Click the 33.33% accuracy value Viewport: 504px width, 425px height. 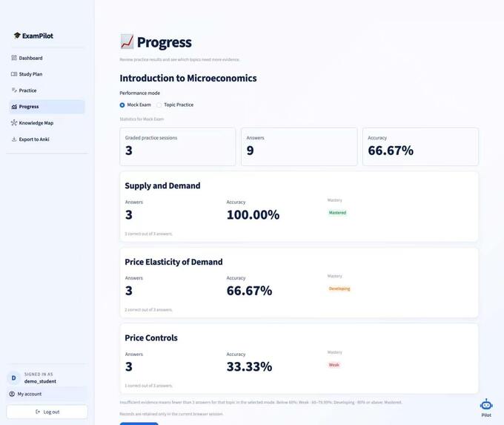coord(249,366)
